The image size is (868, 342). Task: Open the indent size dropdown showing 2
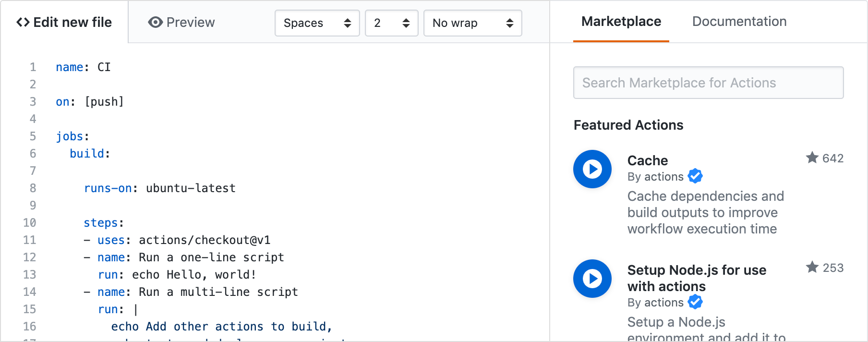pos(391,23)
